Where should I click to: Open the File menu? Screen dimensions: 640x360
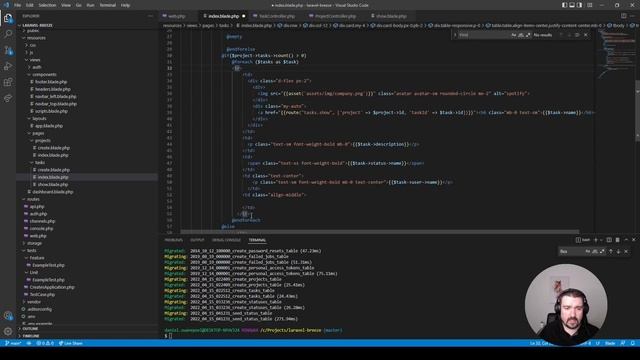coord(18,5)
